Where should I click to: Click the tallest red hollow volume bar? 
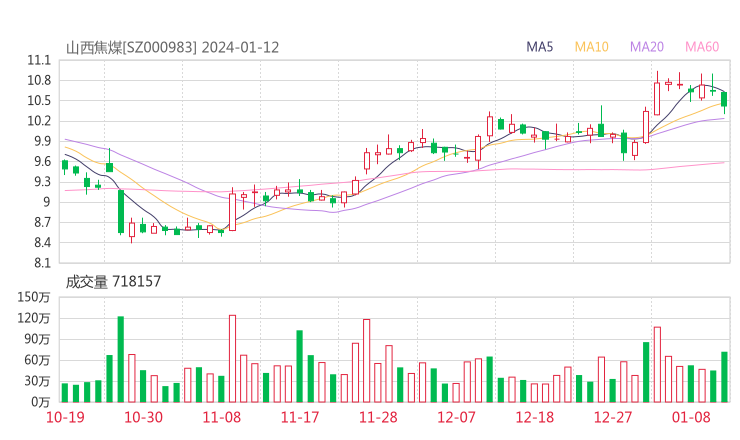pyautogui.click(x=232, y=359)
